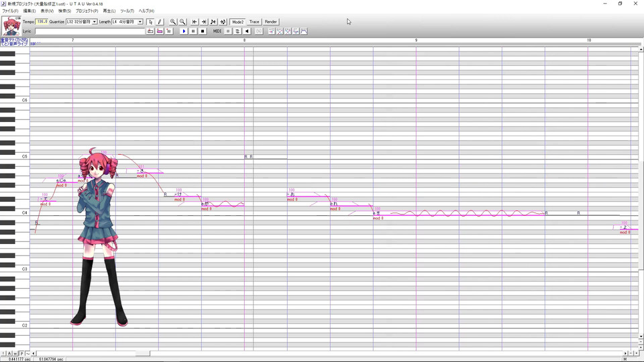Click the converging arrows toolbar icon

[213, 21]
